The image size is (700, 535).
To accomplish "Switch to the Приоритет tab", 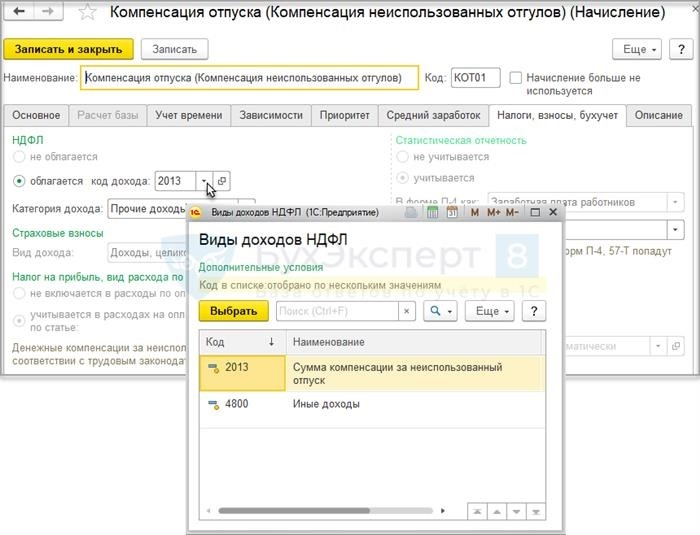I will coord(345,115).
